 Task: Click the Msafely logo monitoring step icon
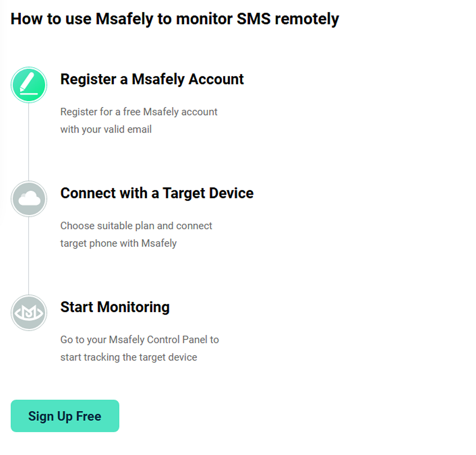(x=29, y=313)
